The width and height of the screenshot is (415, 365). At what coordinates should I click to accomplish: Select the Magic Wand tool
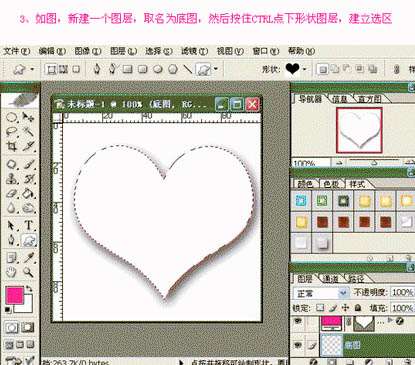pyautogui.click(x=29, y=131)
